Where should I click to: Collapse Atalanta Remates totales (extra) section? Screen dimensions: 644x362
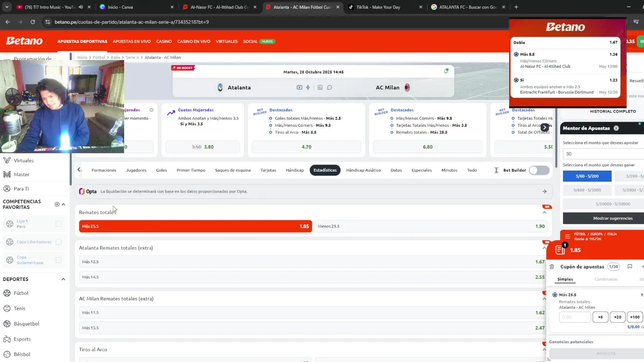click(x=544, y=248)
